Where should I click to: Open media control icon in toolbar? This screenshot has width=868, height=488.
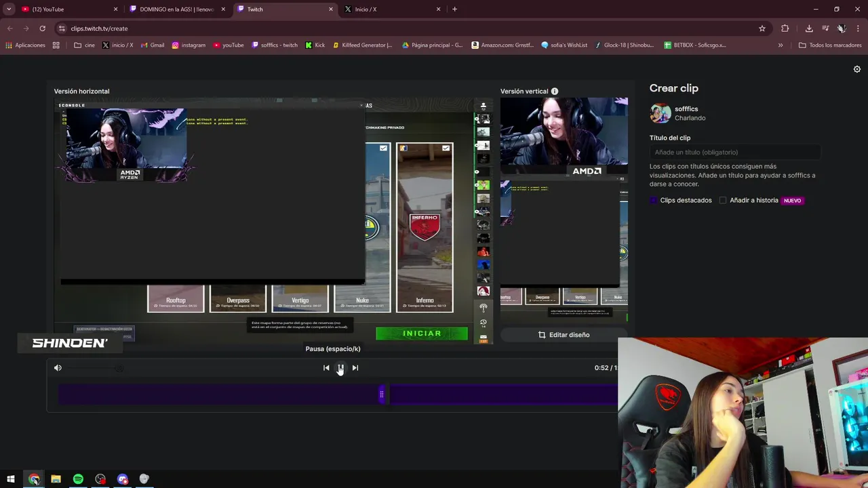(x=825, y=28)
